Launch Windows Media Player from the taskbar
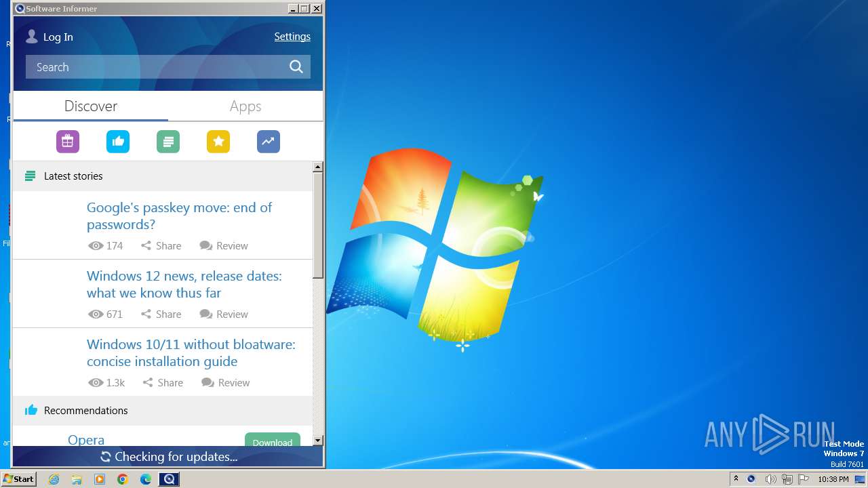868x488 pixels. tap(100, 479)
